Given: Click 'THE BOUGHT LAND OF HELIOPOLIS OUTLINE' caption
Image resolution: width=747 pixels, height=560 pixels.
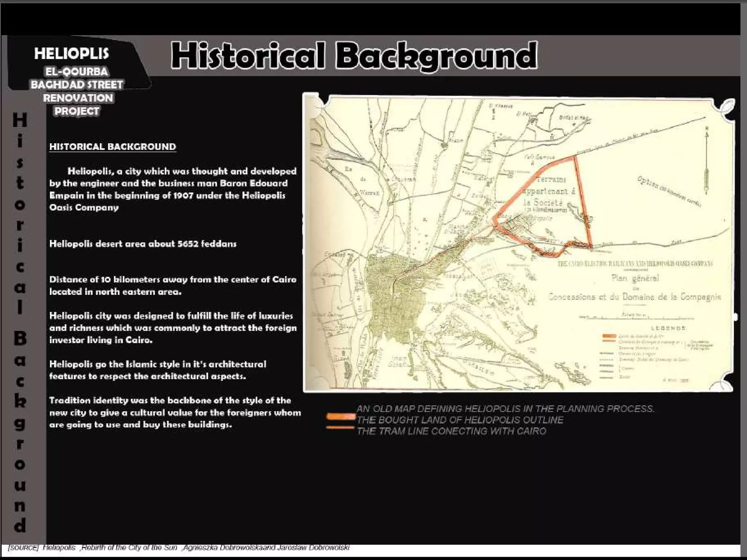Looking at the screenshot, I should 460,420.
